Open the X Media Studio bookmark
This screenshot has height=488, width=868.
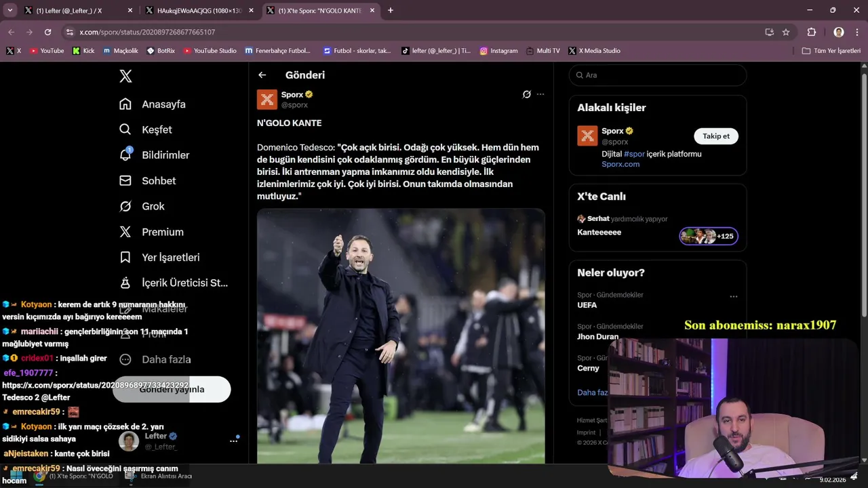pyautogui.click(x=594, y=51)
